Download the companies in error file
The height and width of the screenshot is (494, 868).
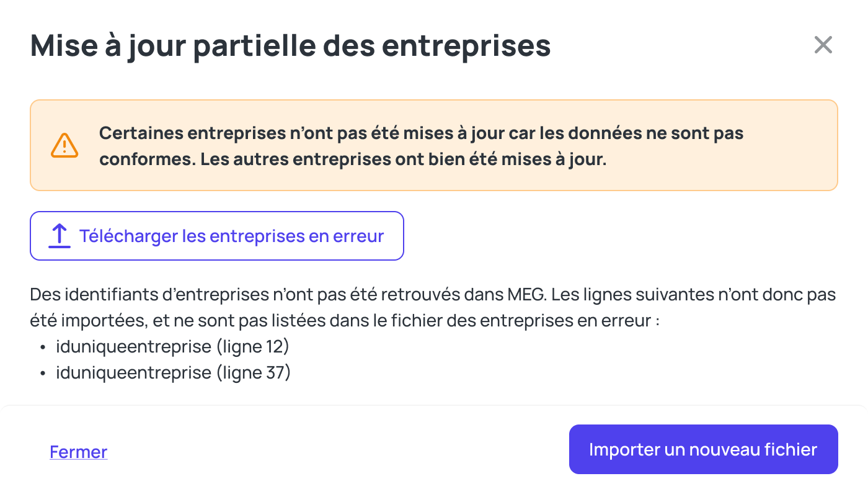click(216, 236)
